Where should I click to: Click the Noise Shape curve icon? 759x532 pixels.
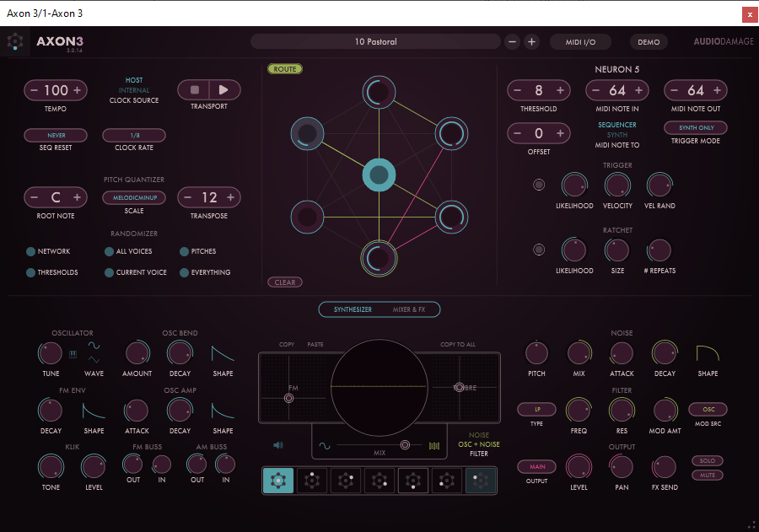tap(708, 353)
